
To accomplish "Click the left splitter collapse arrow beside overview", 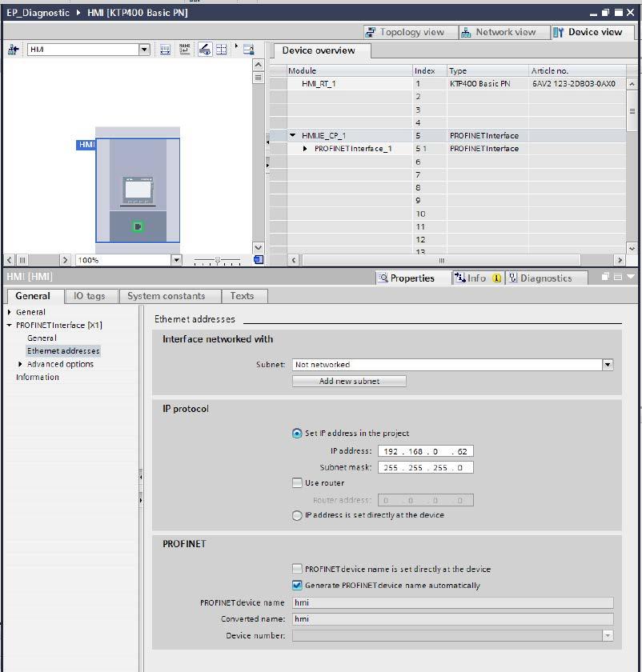I will coord(267,142).
